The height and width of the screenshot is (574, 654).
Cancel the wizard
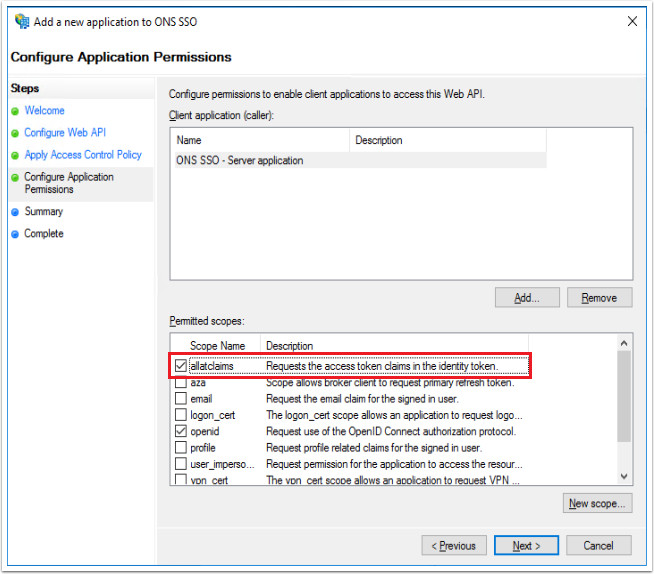(599, 546)
